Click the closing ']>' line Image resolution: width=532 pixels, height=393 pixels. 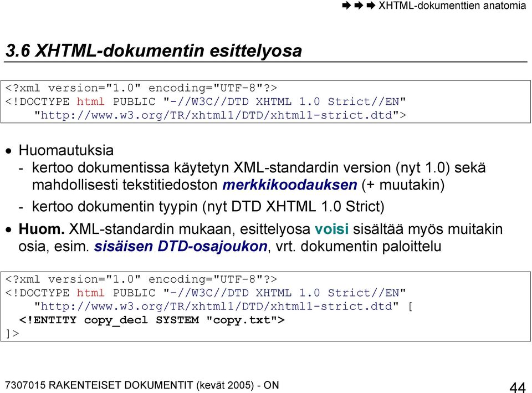[x=12, y=334]
